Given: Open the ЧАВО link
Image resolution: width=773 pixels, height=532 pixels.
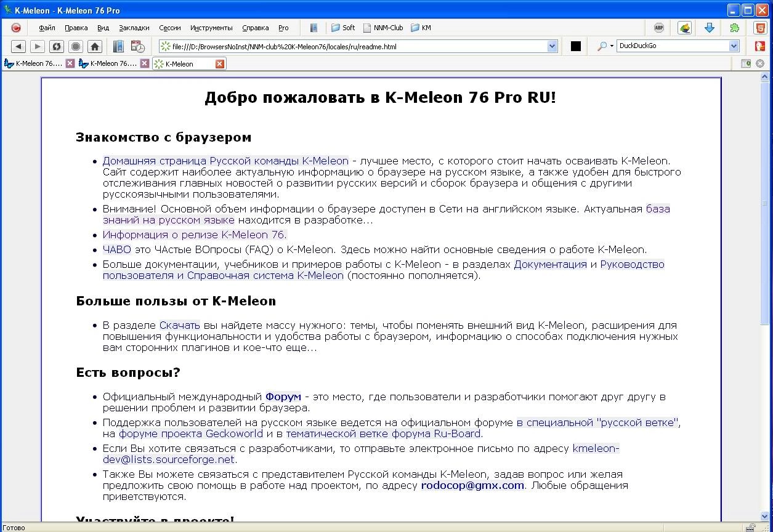Looking at the screenshot, I should [117, 249].
